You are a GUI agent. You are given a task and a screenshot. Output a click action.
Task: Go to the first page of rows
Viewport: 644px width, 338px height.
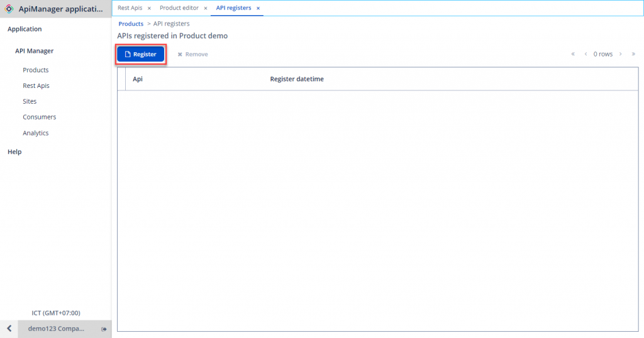coord(573,54)
